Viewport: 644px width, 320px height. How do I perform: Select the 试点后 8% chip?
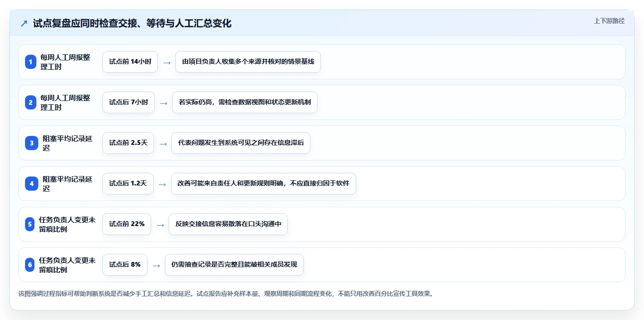pos(125,265)
